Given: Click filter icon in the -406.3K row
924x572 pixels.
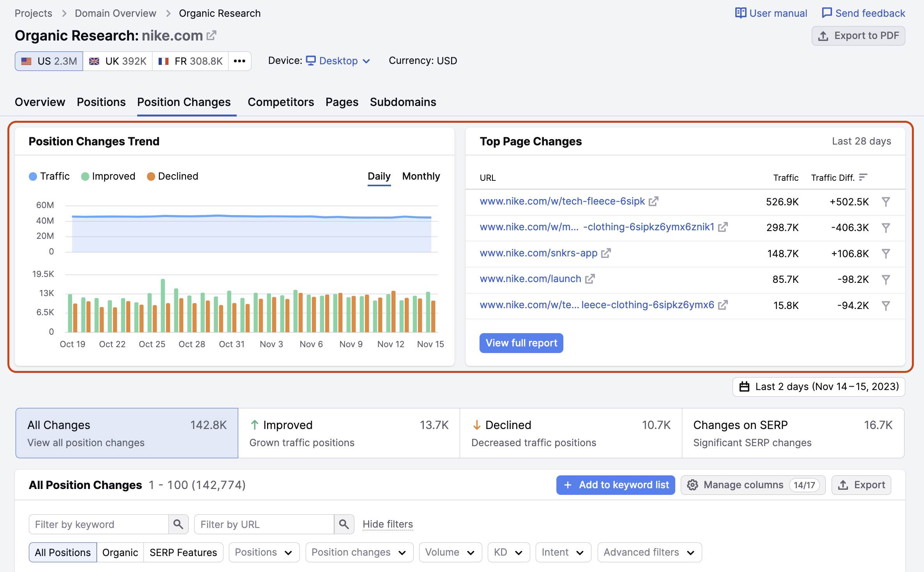Looking at the screenshot, I should click(886, 228).
